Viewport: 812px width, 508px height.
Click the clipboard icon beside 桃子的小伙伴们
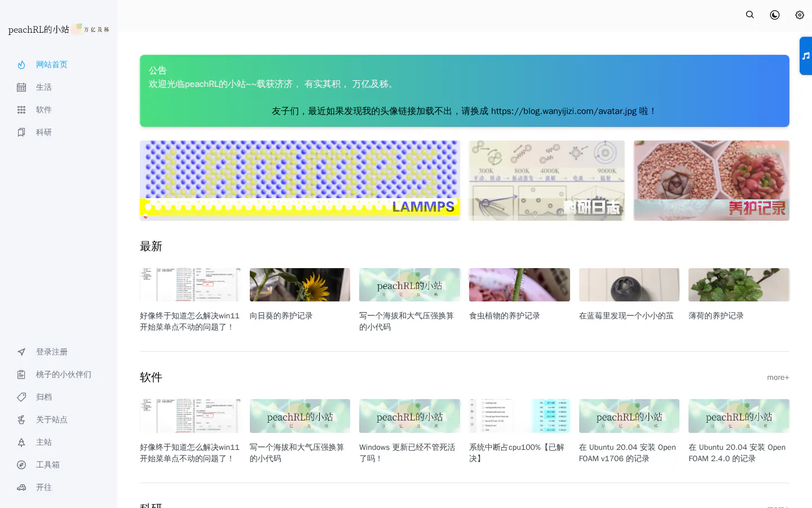click(21, 375)
